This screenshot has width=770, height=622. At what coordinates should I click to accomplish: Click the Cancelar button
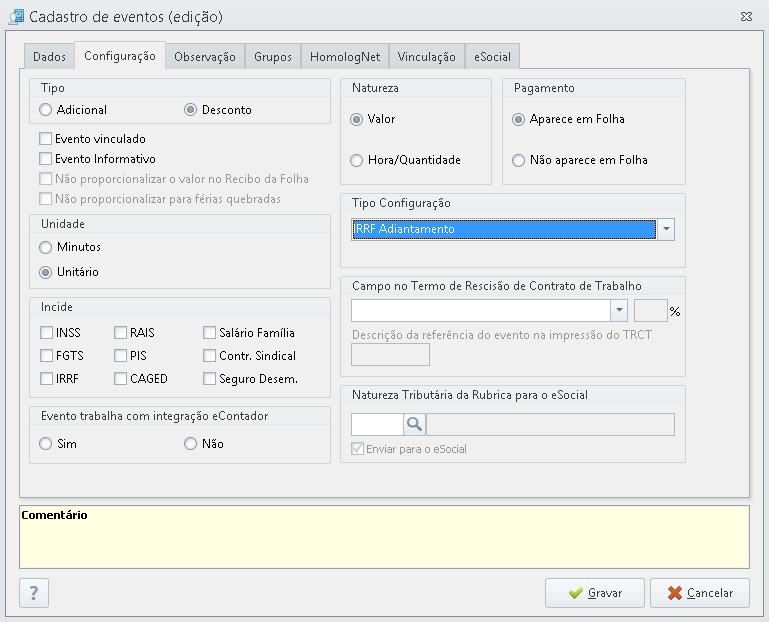click(700, 593)
